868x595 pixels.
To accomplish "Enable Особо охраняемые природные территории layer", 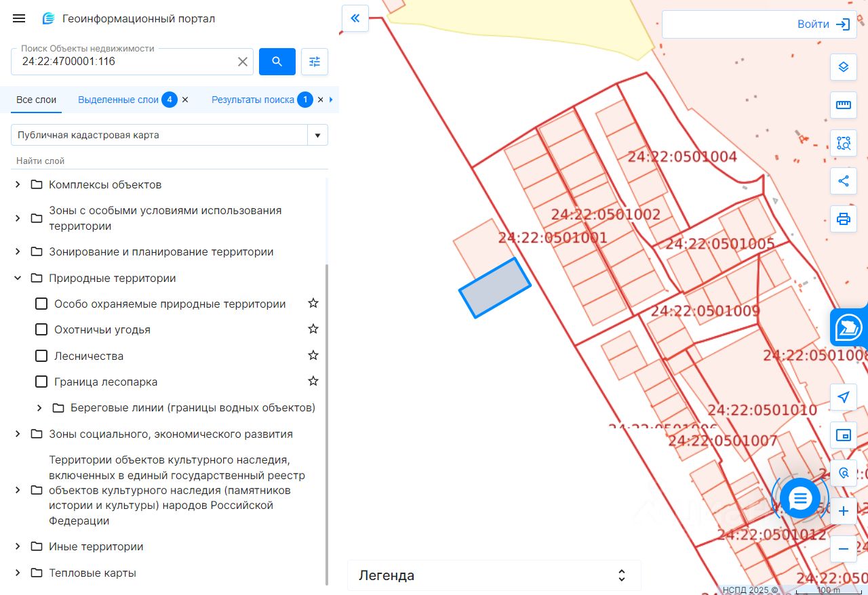I will pos(41,304).
